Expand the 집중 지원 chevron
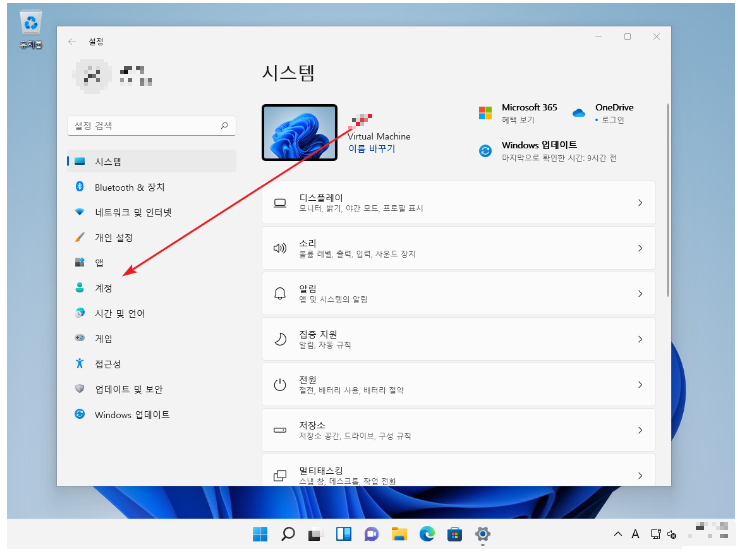Screen dimensions: 738x554 pos(640,339)
